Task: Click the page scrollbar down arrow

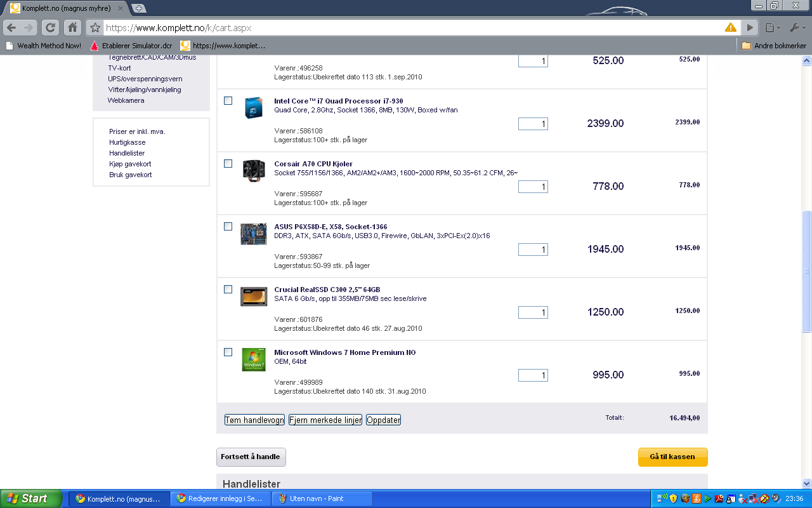Action: (807, 483)
